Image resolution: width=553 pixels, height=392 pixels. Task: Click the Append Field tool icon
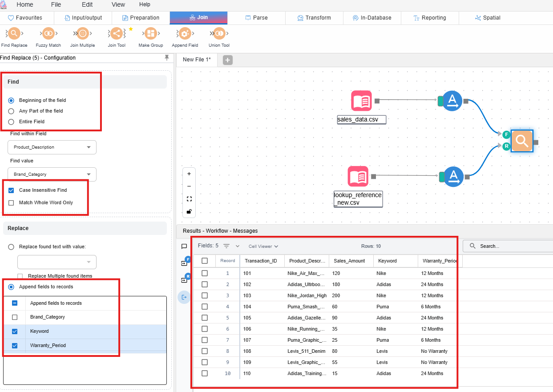pos(185,34)
